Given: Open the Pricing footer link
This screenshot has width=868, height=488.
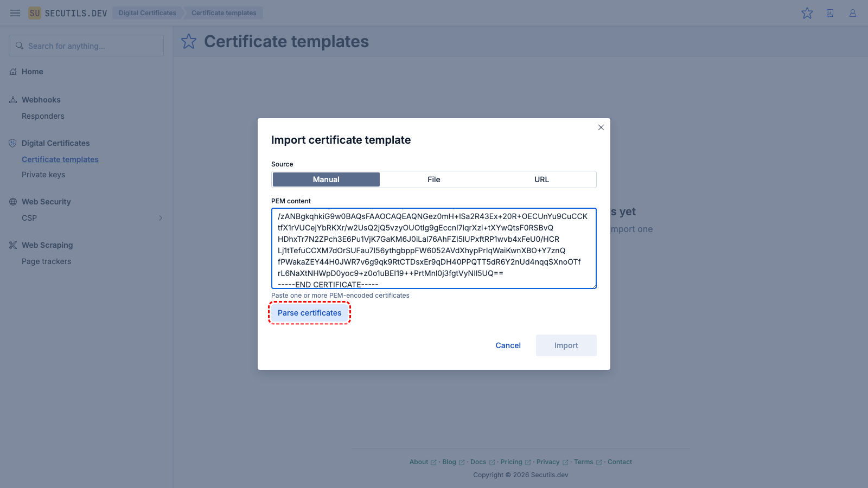Looking at the screenshot, I should point(511,462).
